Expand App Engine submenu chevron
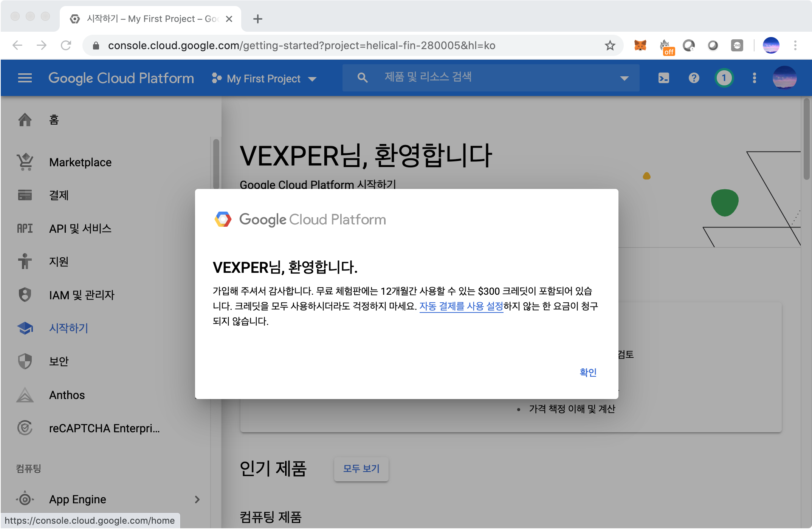The image size is (812, 529). pyautogui.click(x=197, y=499)
